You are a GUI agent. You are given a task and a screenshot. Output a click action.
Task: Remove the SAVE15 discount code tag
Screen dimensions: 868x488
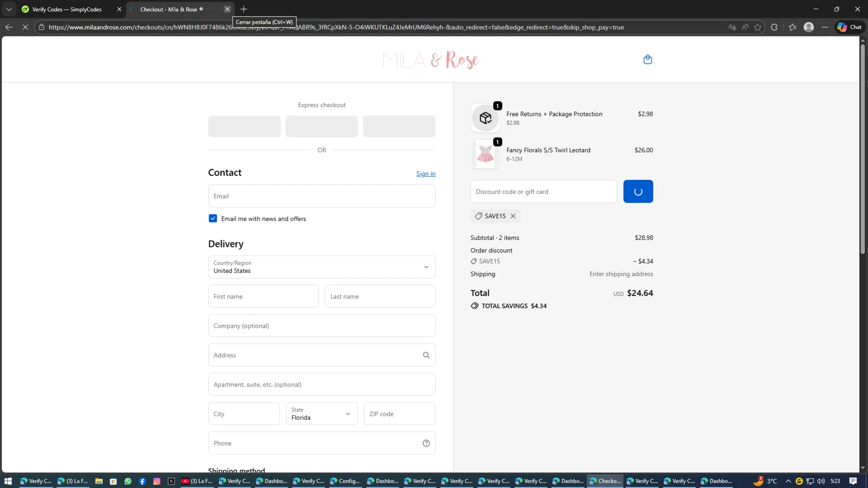[x=513, y=216]
